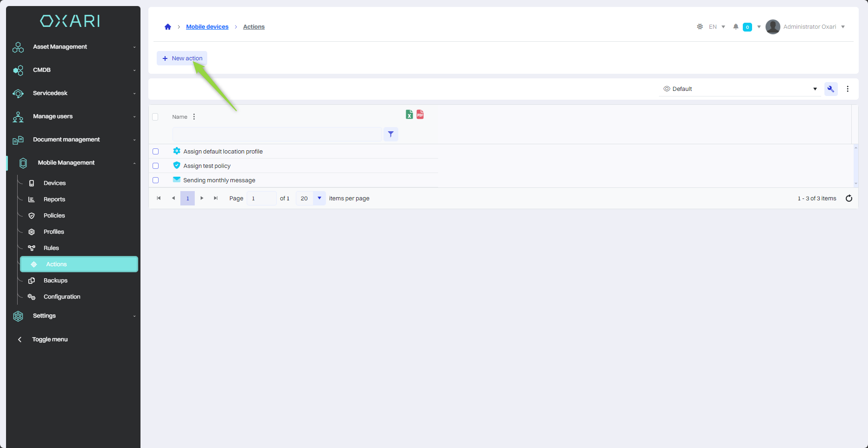Click the Name filter input field
868x448 pixels.
click(x=277, y=134)
